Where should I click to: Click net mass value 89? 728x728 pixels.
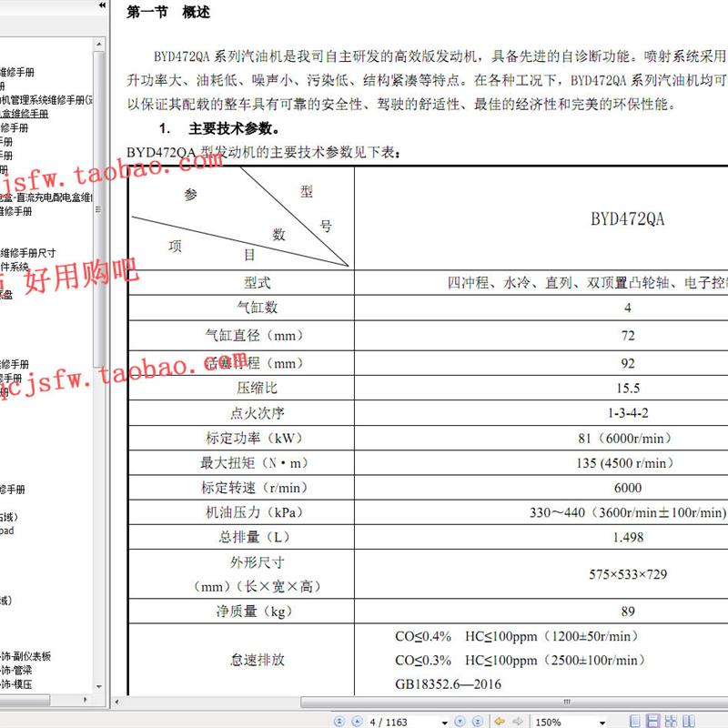click(628, 612)
